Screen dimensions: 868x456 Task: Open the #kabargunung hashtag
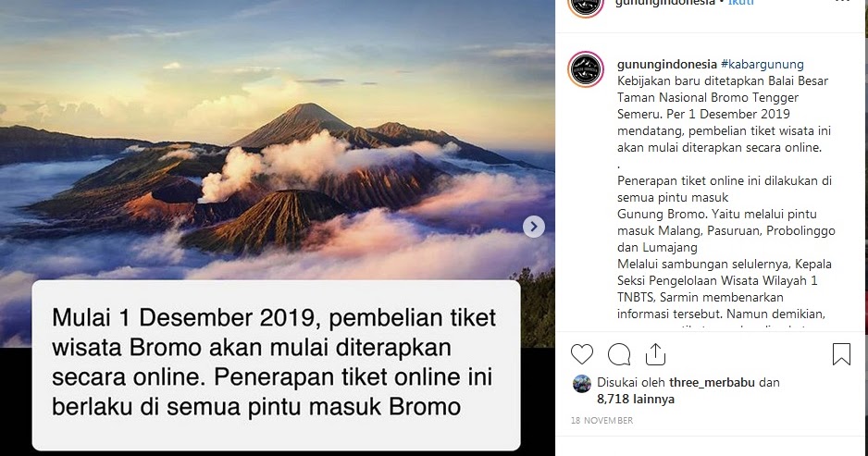point(763,64)
